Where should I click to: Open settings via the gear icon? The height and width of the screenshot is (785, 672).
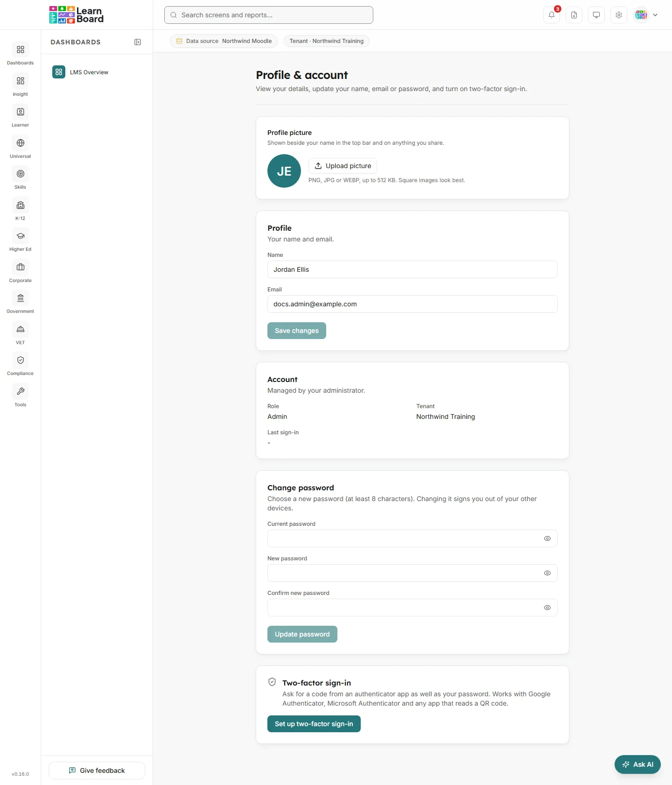pos(619,15)
